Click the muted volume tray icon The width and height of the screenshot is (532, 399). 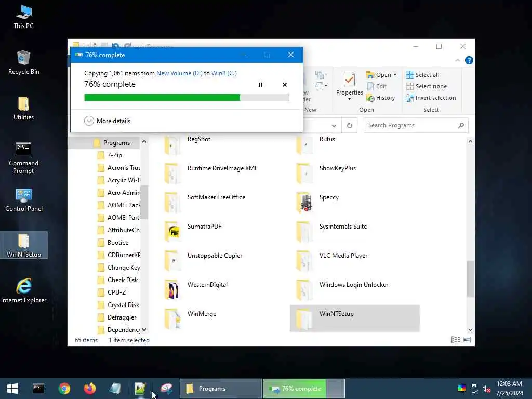(486, 389)
